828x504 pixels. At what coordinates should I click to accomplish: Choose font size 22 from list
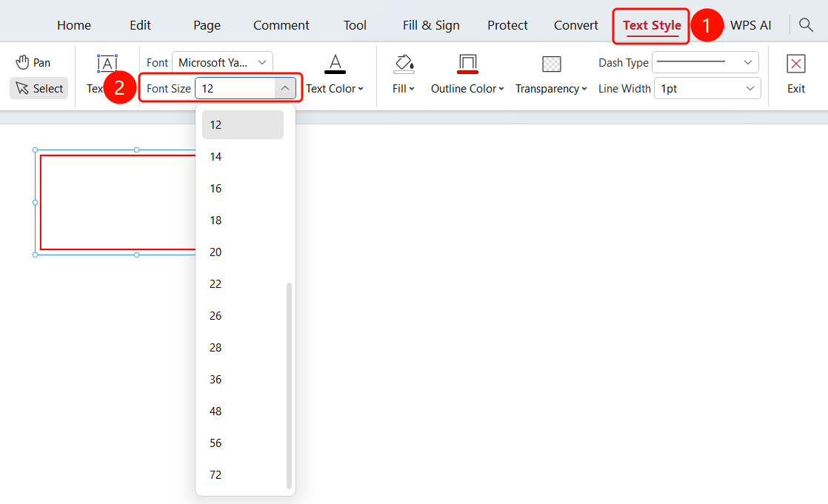pos(243,284)
